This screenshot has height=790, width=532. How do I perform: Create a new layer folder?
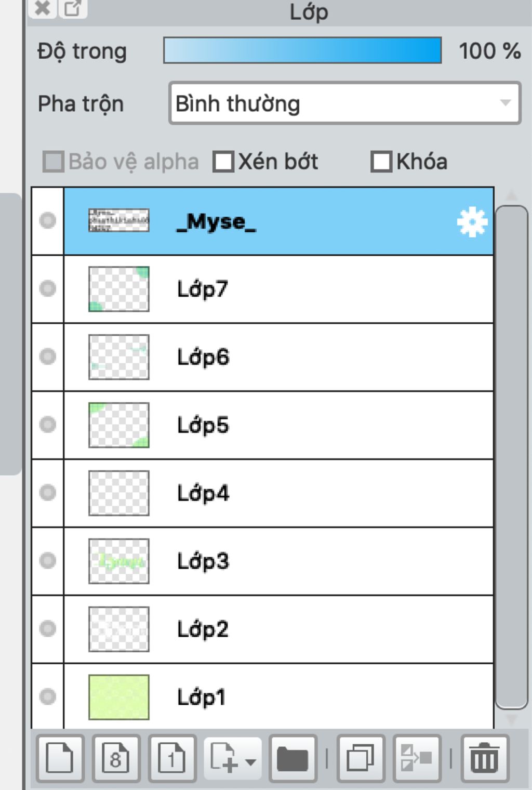pos(292,758)
